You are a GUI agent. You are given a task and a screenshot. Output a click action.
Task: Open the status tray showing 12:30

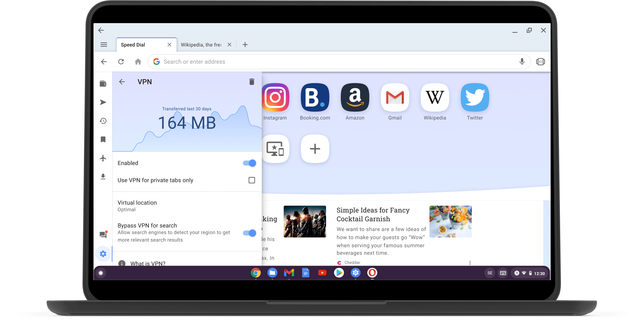(x=530, y=273)
